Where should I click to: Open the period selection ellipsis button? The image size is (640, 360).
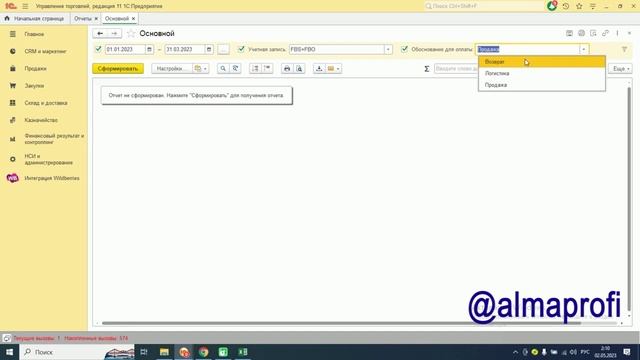pyautogui.click(x=223, y=49)
